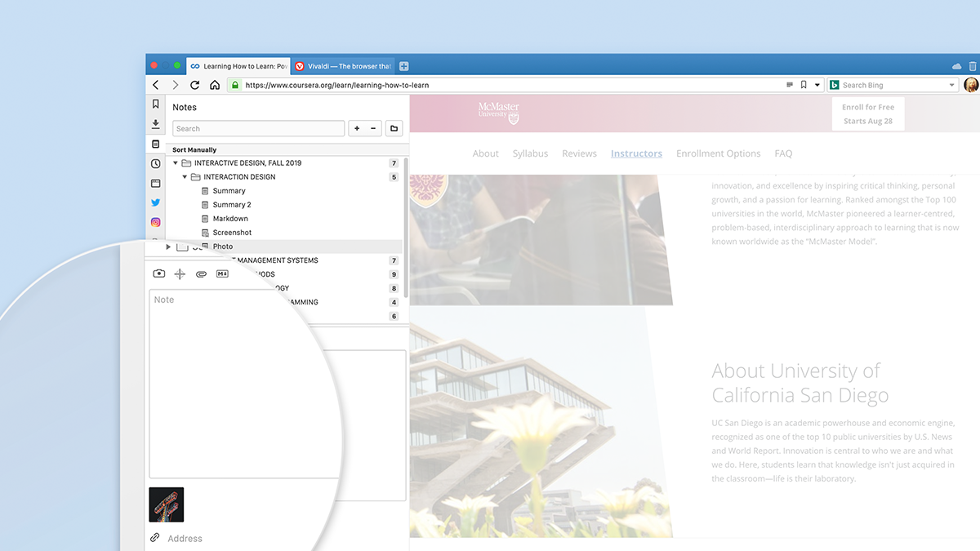Open the Reviews section
The height and width of the screenshot is (551, 980).
pyautogui.click(x=579, y=153)
